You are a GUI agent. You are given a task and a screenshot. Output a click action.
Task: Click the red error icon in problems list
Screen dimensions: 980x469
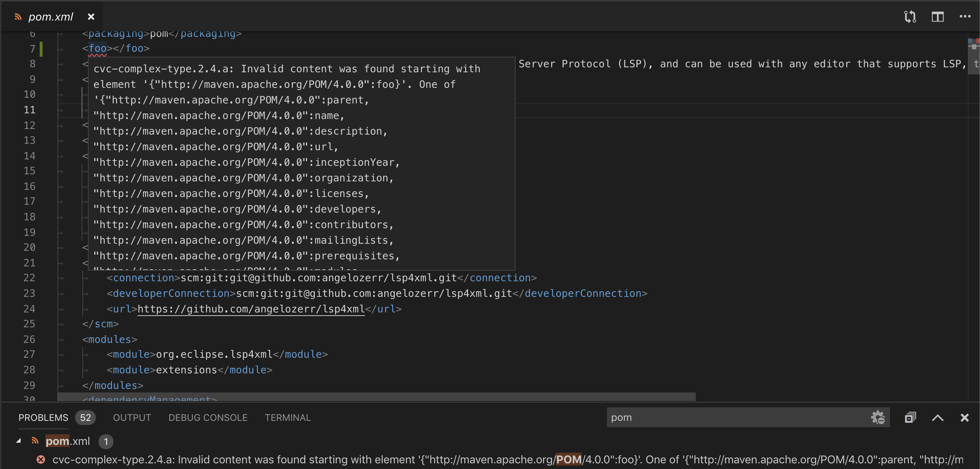[41, 459]
